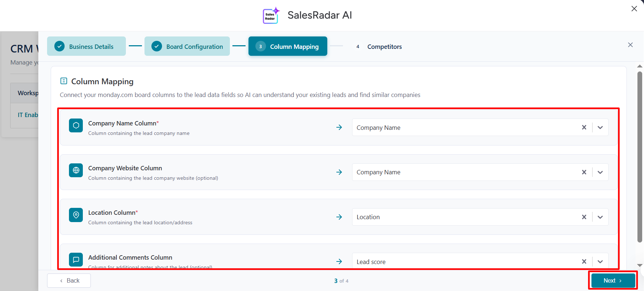Click the Company Name Column hexagon icon
The height and width of the screenshot is (291, 644).
(76, 125)
